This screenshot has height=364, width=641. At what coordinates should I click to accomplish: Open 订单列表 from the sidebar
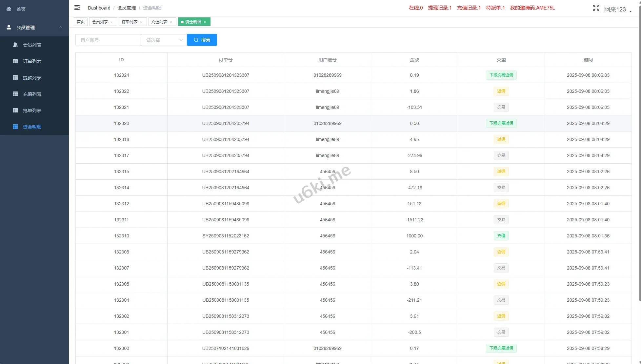tap(32, 61)
